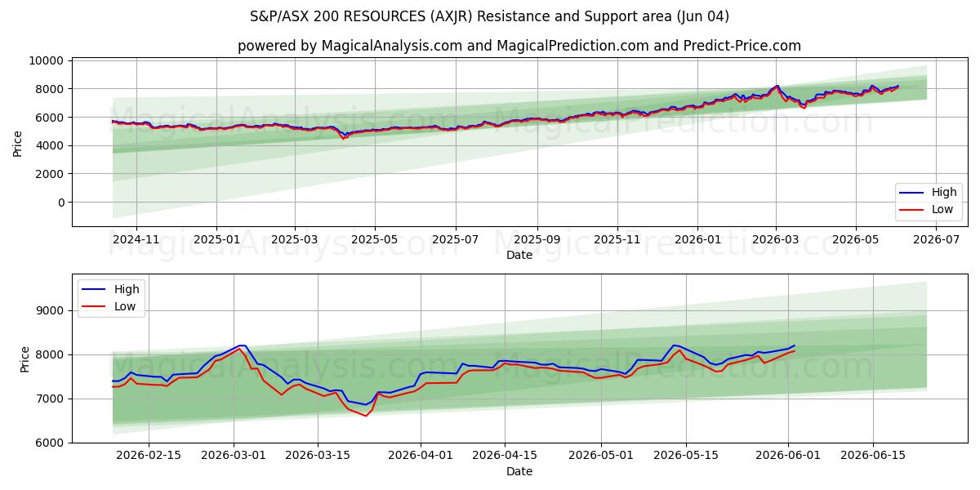Click 'High' in the bottom chart legend
This screenshot has height=490, width=980.
[127, 289]
